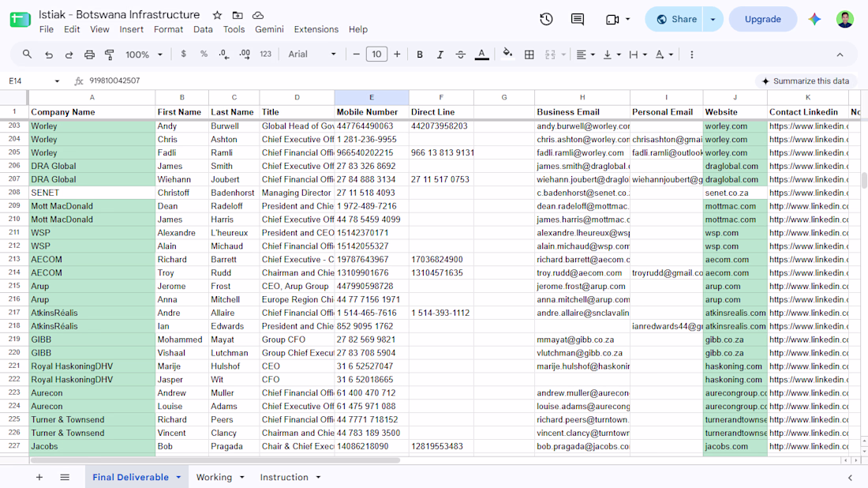Toggle italic formatting
The width and height of the screenshot is (868, 488).
(x=440, y=54)
